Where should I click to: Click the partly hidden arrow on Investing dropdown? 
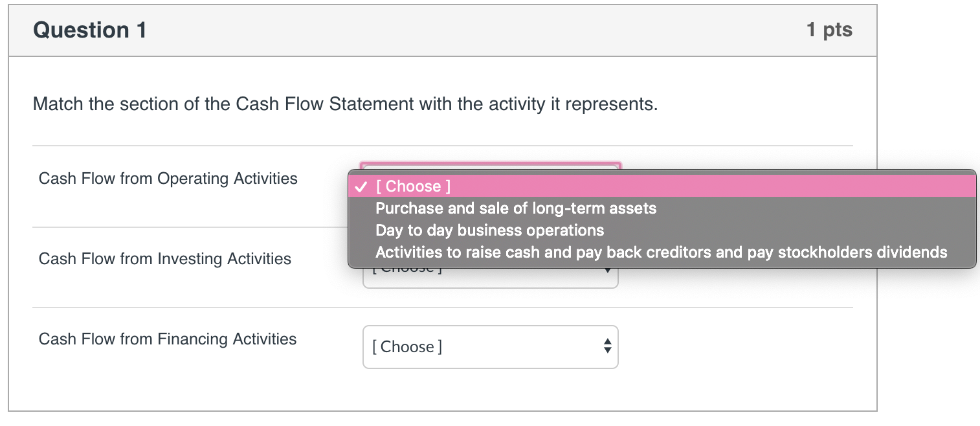pos(607,272)
